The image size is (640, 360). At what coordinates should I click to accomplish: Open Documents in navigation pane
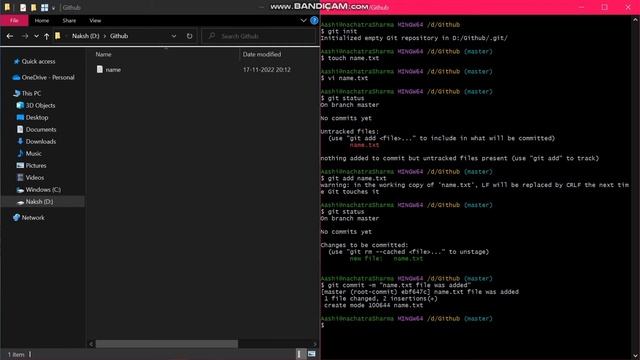point(41,129)
